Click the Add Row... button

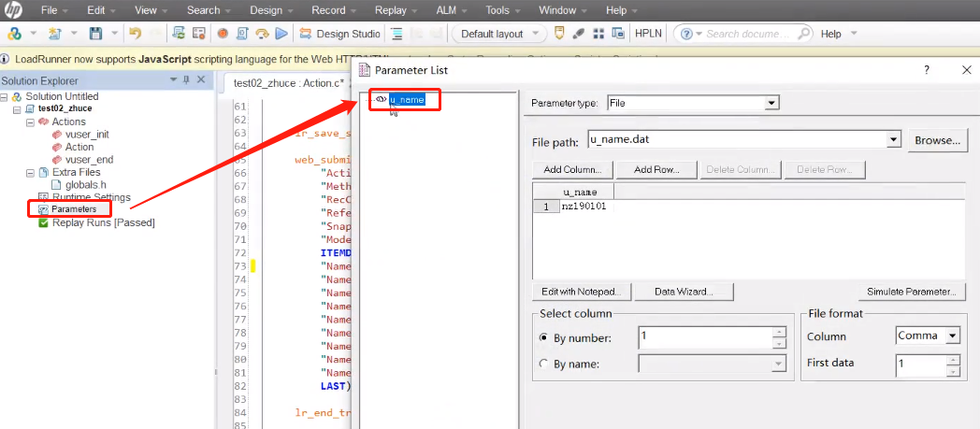[656, 169]
